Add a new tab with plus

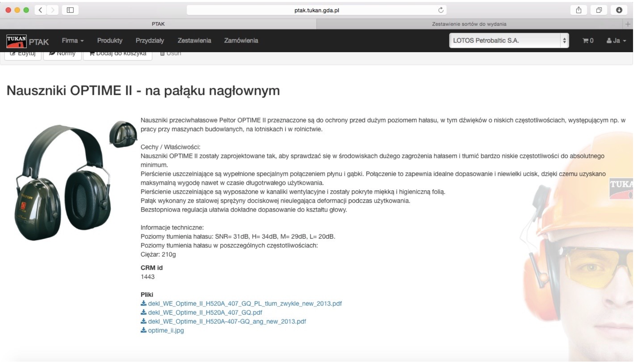click(x=628, y=24)
